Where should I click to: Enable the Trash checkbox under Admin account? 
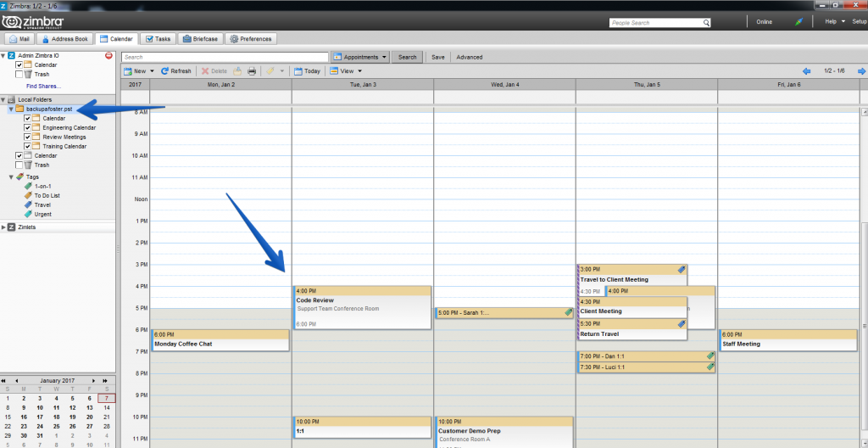click(x=19, y=75)
